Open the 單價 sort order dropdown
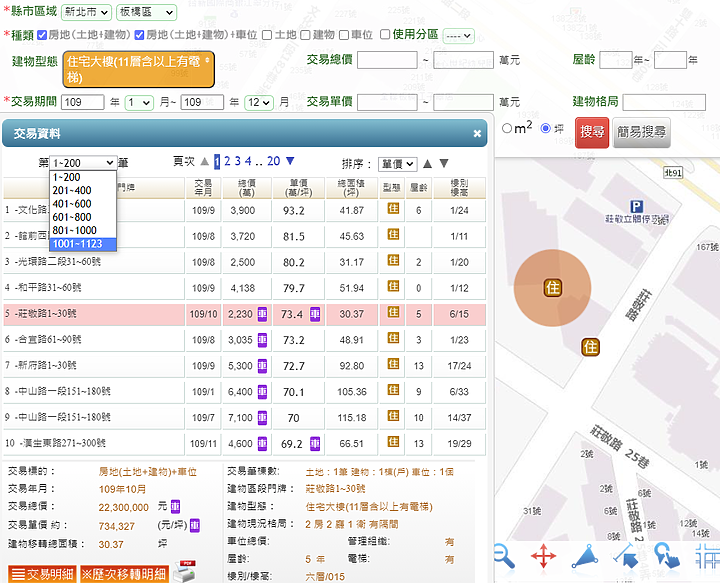This screenshot has width=720, height=583. [396, 163]
